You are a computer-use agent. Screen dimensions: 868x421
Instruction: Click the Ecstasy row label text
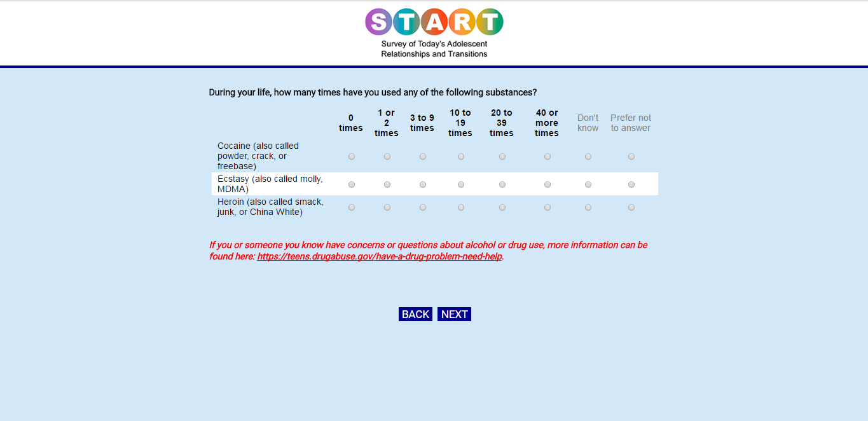(270, 184)
